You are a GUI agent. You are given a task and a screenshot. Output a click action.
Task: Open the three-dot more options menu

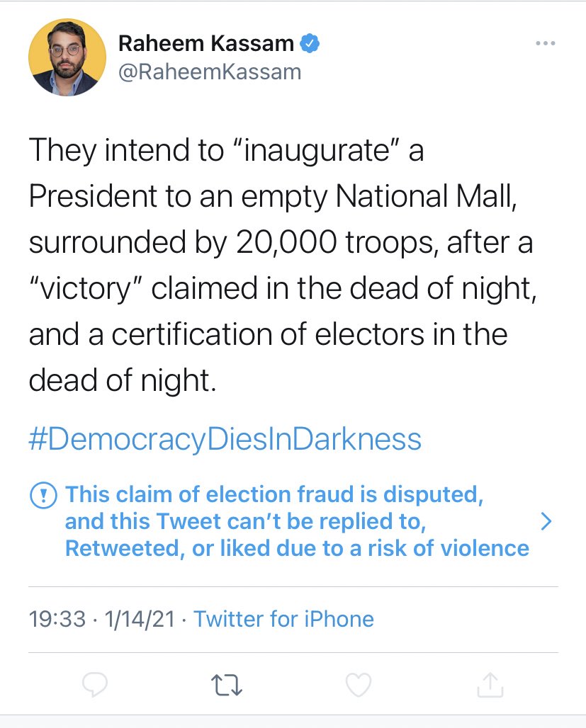[x=544, y=44]
